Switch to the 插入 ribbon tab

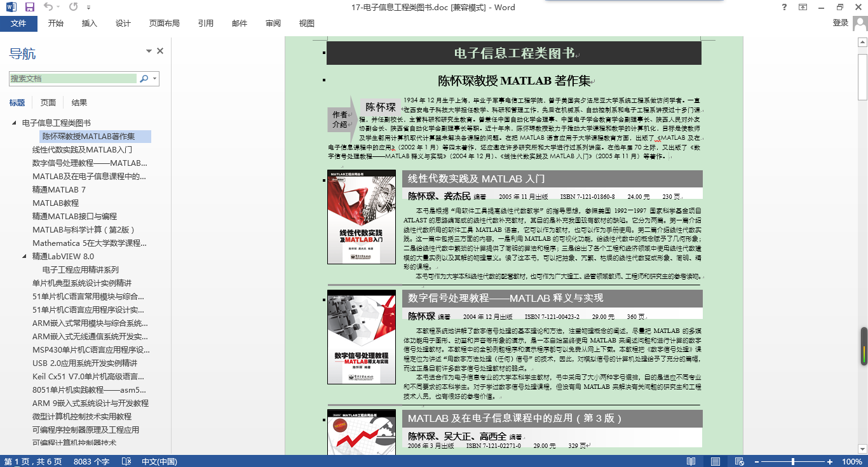90,24
